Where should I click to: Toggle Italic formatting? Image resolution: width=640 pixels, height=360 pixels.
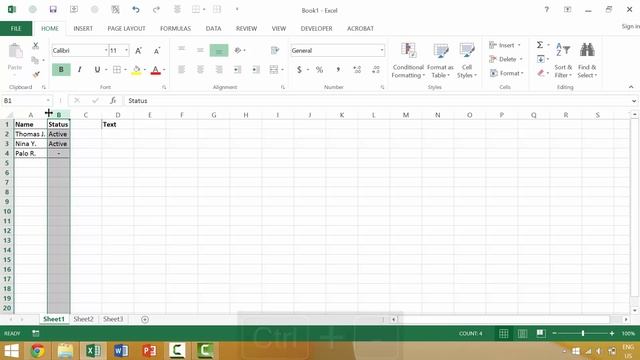pyautogui.click(x=80, y=70)
